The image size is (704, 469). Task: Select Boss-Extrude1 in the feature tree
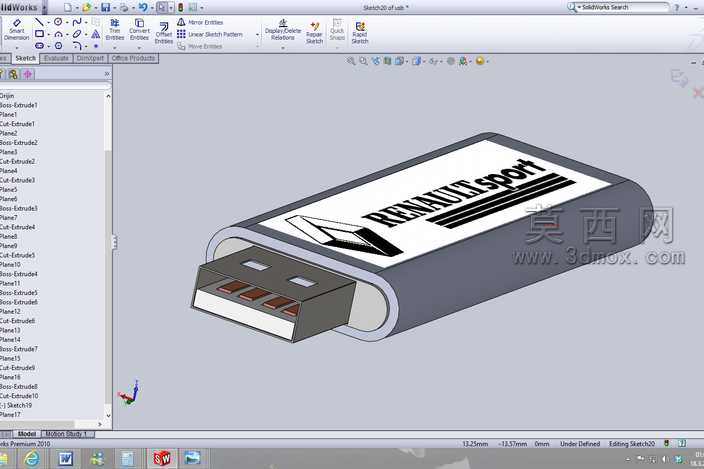pyautogui.click(x=18, y=105)
